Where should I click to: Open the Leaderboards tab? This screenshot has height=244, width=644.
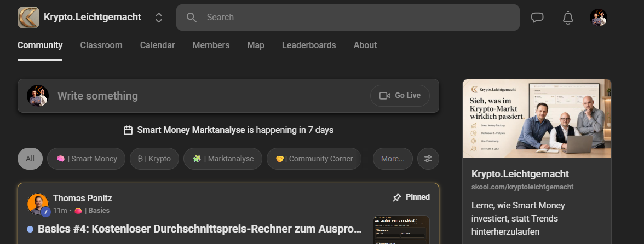(x=309, y=45)
